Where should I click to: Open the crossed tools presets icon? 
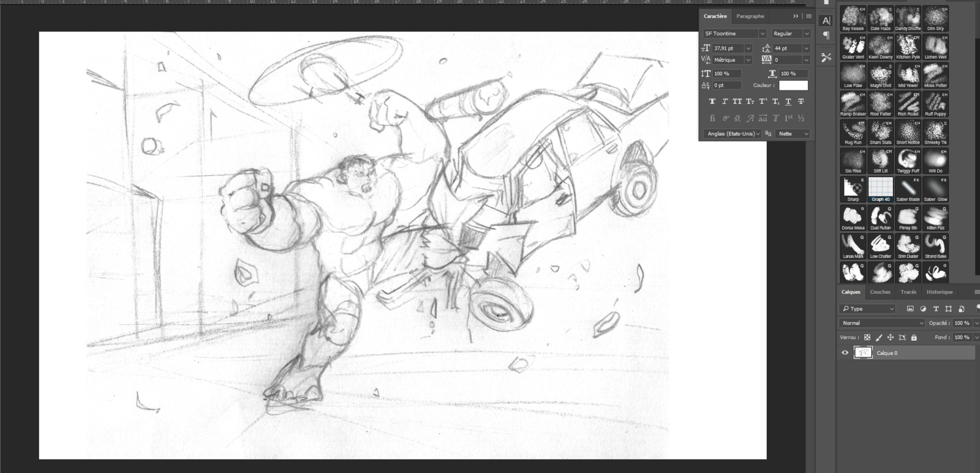coord(826,58)
